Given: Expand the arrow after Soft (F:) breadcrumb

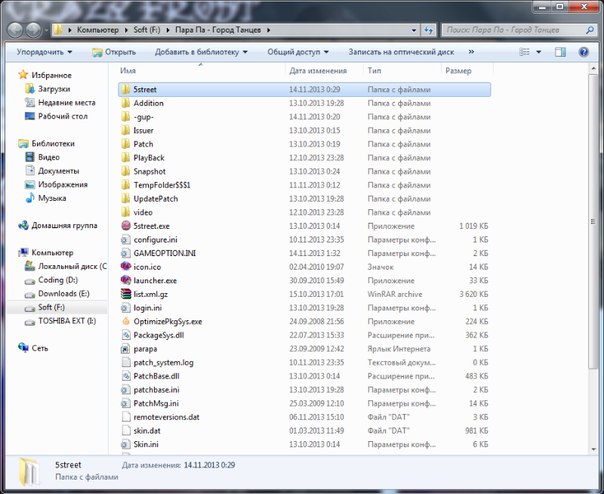Looking at the screenshot, I should pos(168,30).
